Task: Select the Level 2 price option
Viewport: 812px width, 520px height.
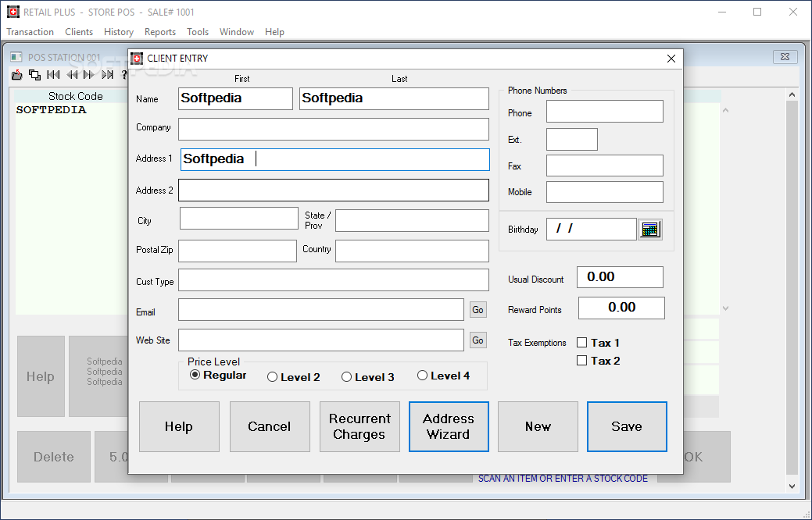Action: pos(294,377)
